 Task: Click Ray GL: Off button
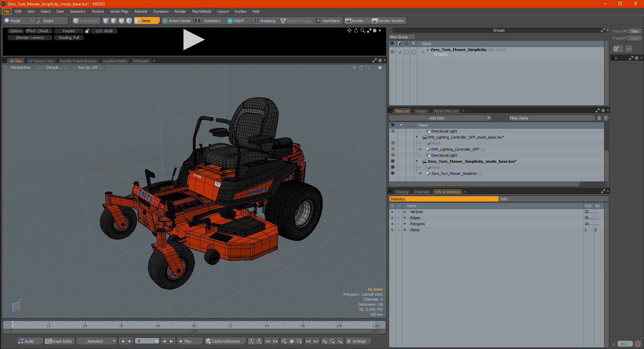pos(88,68)
